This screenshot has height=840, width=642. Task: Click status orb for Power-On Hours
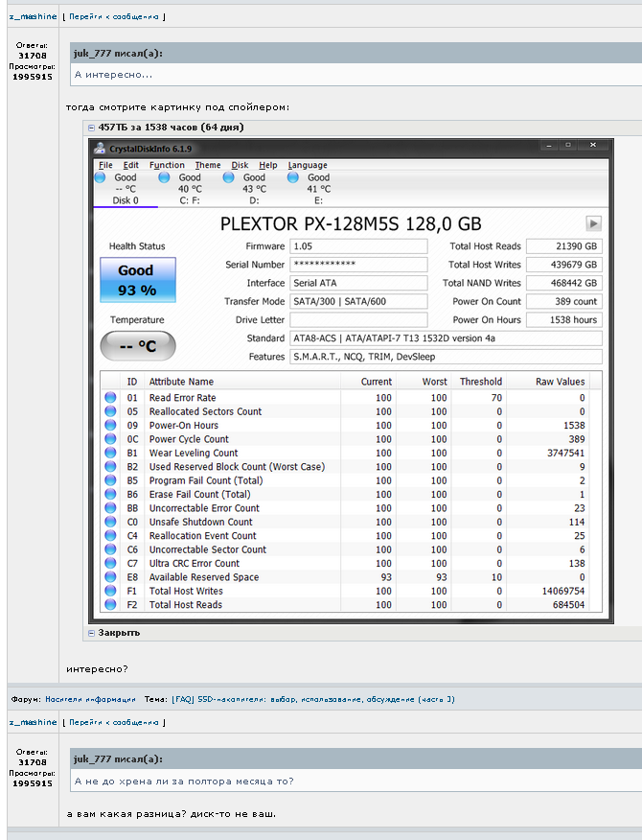(x=110, y=425)
